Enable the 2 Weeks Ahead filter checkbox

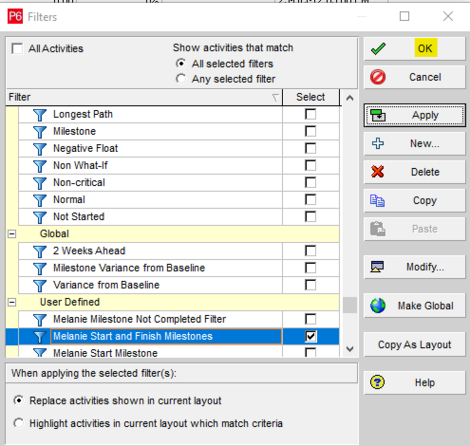click(310, 251)
